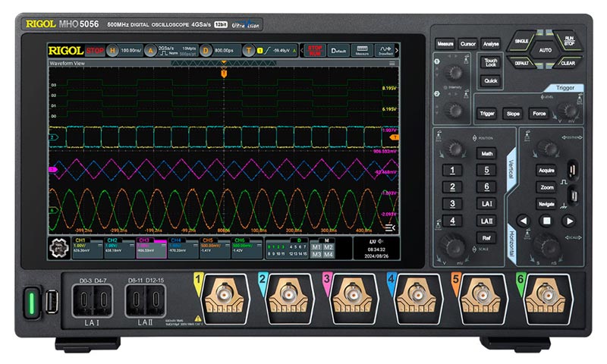Open the delay D settings
Image resolution: width=607 pixels, height=364 pixels.
click(206, 50)
